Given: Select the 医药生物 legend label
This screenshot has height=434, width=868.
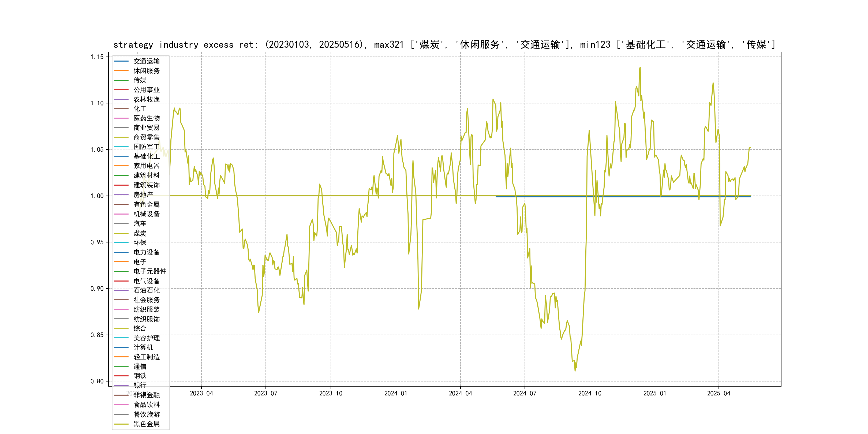Looking at the screenshot, I should 147,118.
